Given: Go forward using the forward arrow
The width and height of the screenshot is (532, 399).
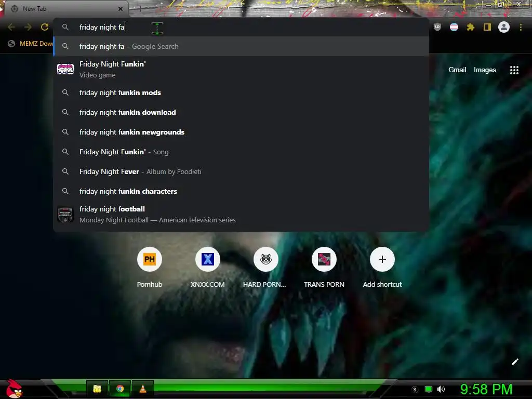Looking at the screenshot, I should point(28,27).
